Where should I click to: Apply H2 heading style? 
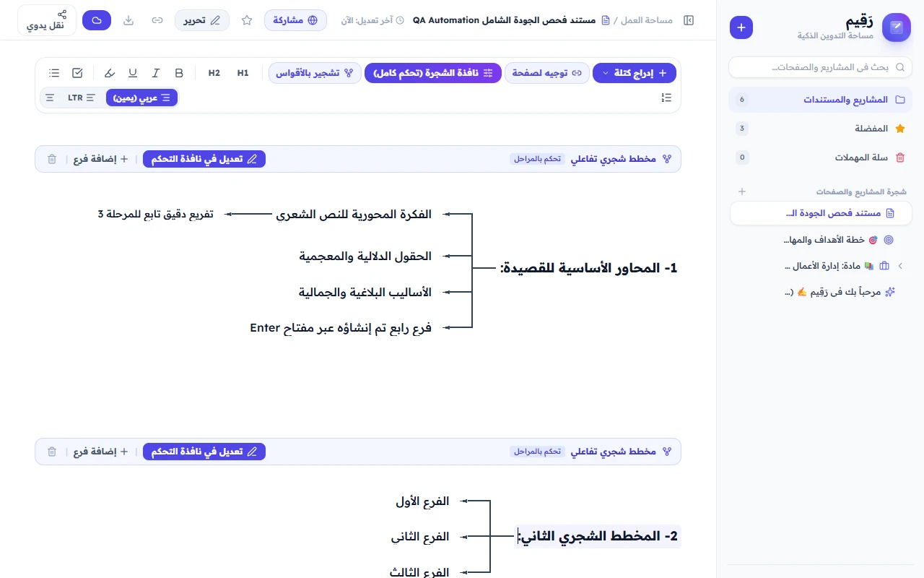point(214,73)
